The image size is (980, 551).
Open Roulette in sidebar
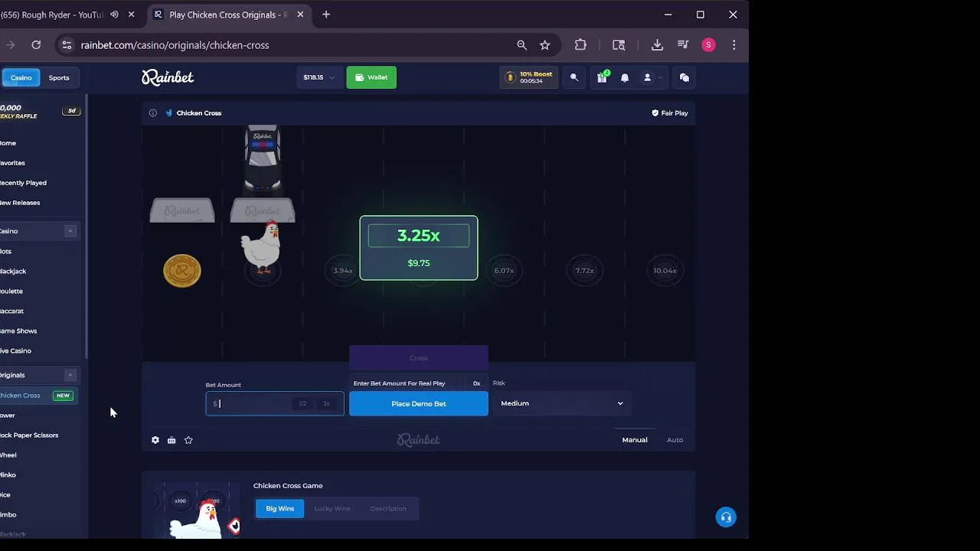tap(11, 292)
